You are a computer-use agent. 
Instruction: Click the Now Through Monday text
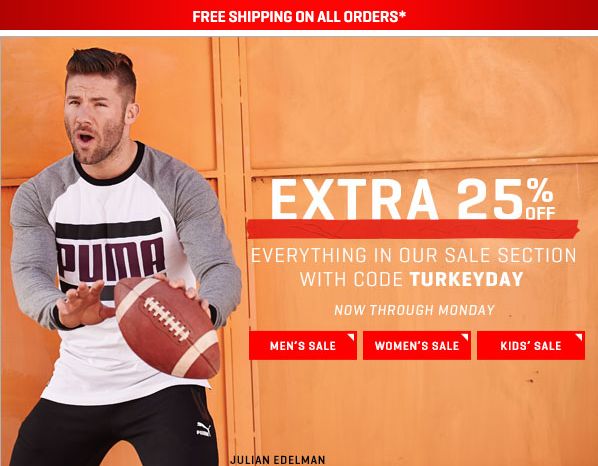click(414, 310)
